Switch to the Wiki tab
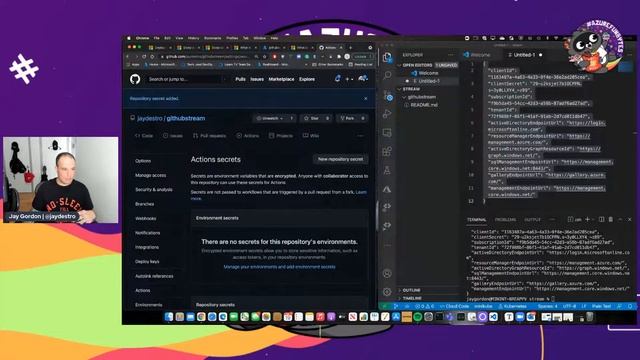The width and height of the screenshot is (640, 360). (311, 136)
